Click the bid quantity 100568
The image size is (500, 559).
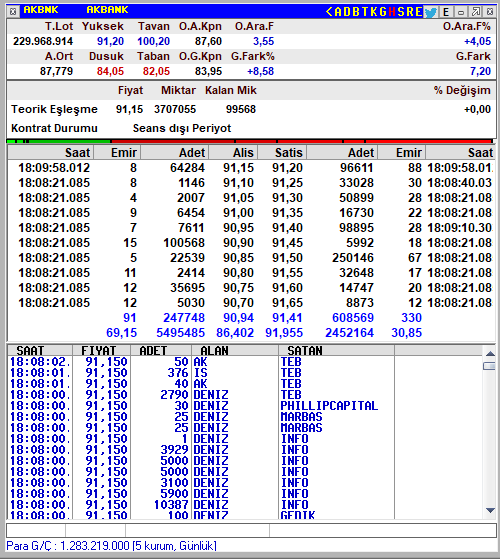coord(184,242)
